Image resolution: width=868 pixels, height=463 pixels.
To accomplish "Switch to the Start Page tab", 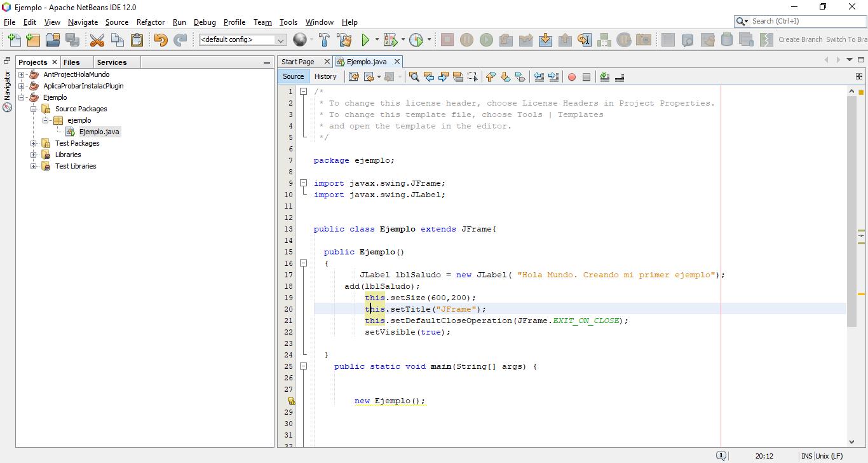I will click(x=299, y=61).
